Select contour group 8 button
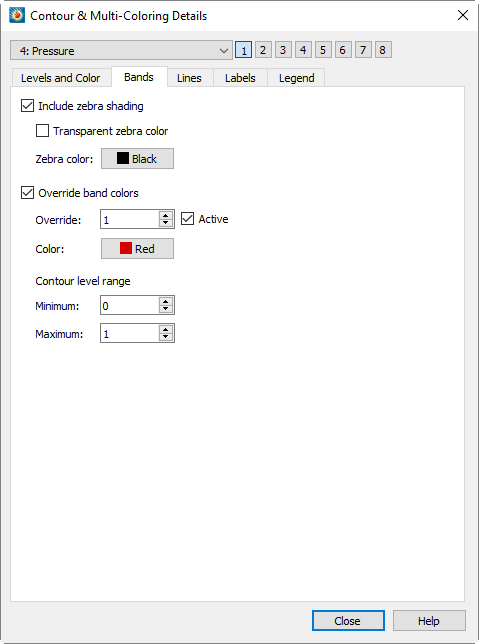The image size is (479, 644). [382, 50]
